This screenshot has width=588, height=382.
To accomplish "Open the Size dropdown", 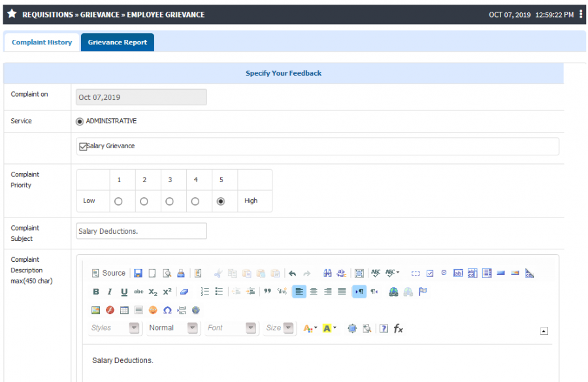I will tap(279, 328).
